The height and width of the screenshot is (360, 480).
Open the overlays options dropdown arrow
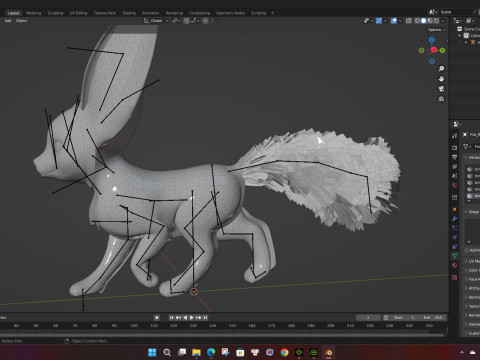tap(400, 21)
